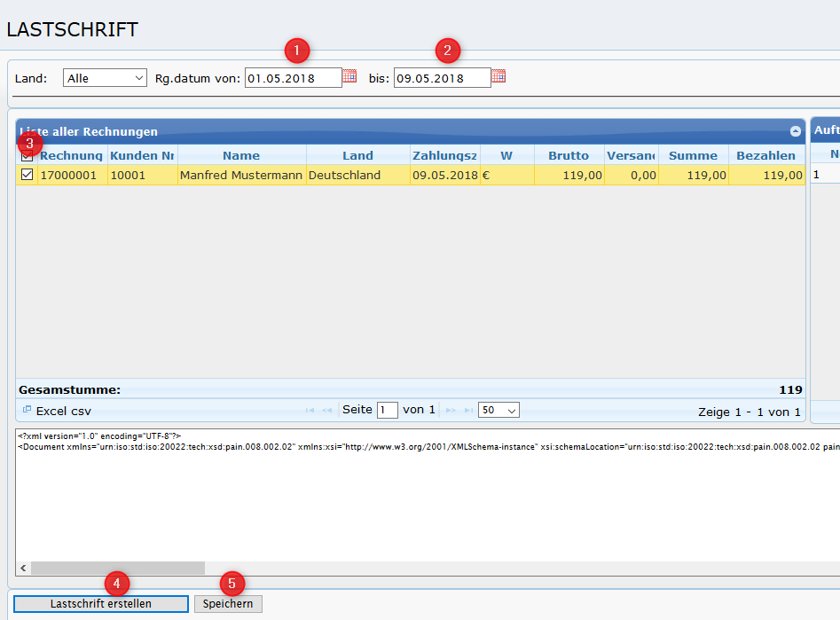The width and height of the screenshot is (840, 620).
Task: Jump to the last page of results
Action: point(467,411)
